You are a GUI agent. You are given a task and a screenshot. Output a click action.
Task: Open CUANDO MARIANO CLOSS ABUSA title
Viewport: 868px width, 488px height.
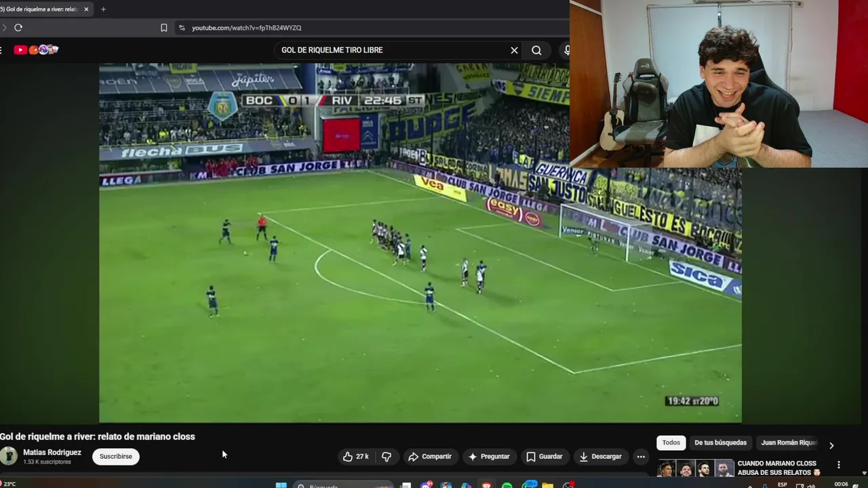[x=779, y=468]
